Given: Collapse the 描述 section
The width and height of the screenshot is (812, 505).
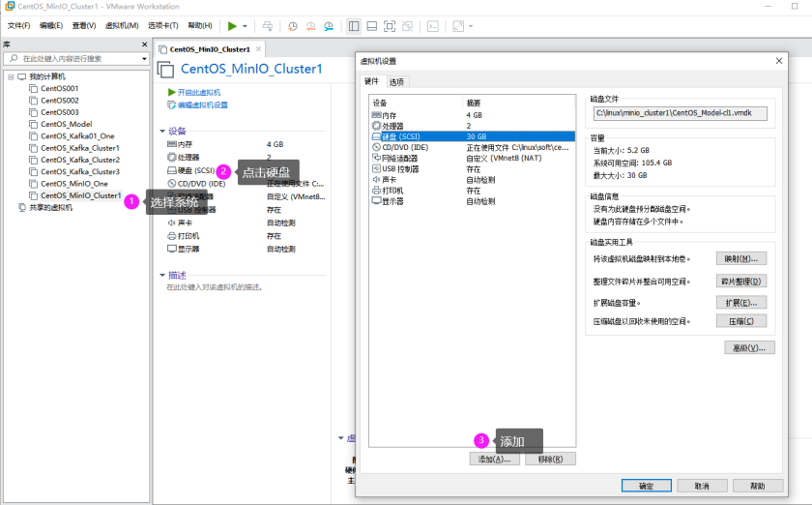Looking at the screenshot, I should tap(162, 275).
